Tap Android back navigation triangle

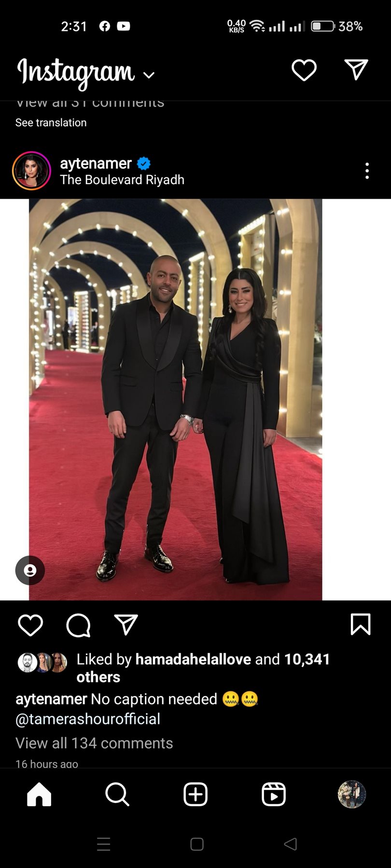tap(290, 844)
